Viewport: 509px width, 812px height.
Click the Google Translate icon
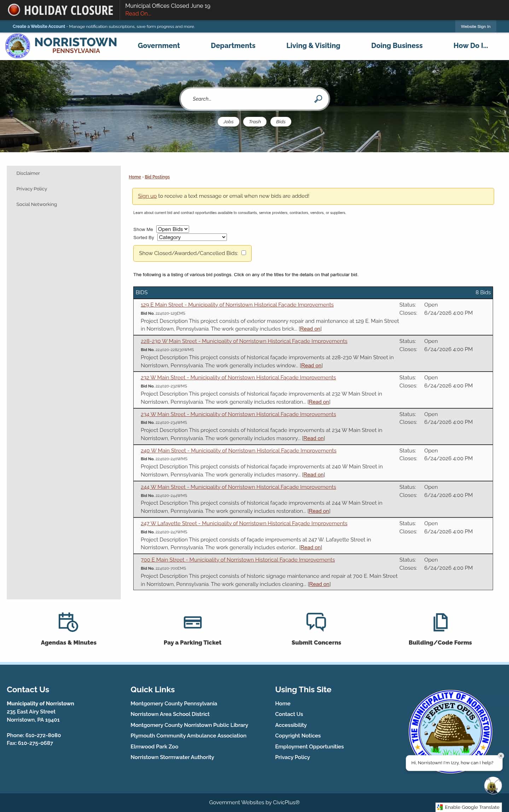tap(440, 807)
